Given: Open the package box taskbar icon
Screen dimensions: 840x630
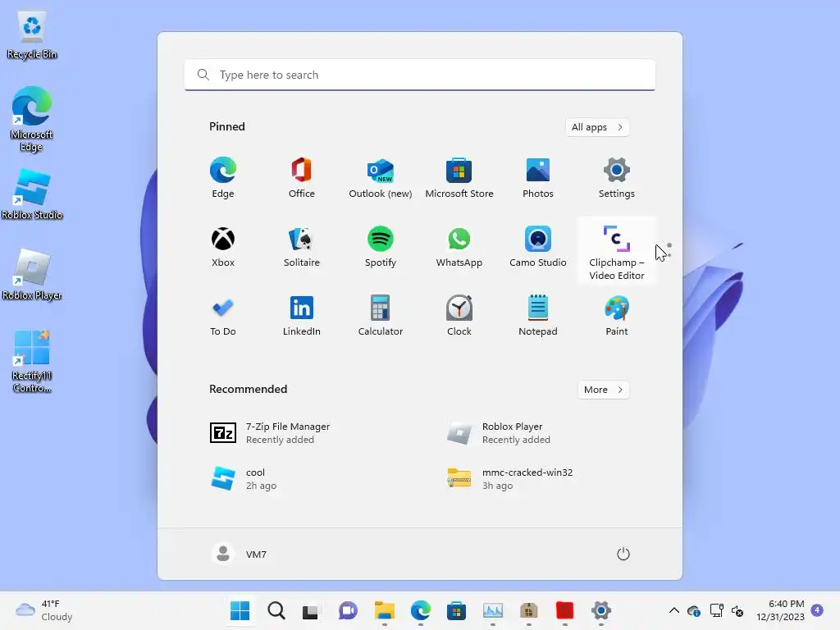Looking at the screenshot, I should (x=529, y=610).
